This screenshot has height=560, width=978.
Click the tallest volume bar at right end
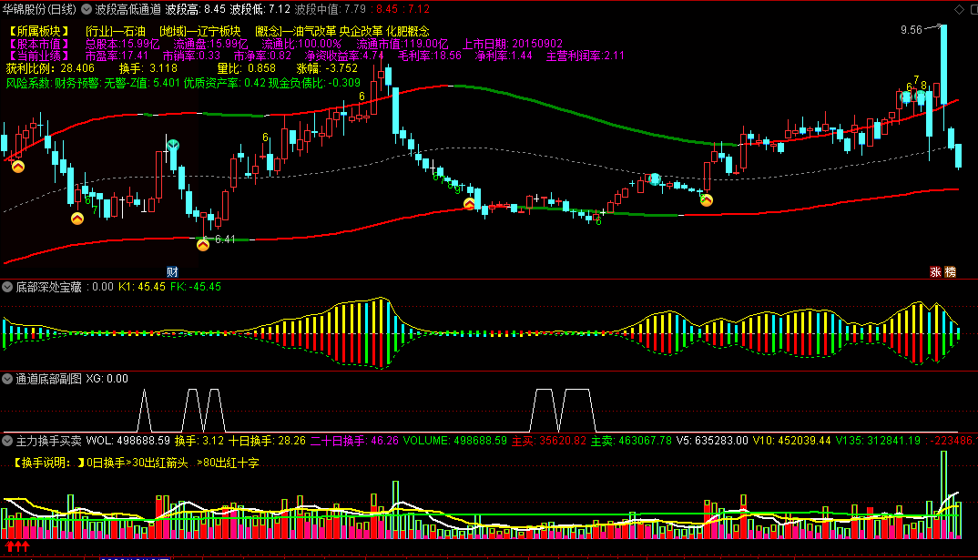click(943, 494)
